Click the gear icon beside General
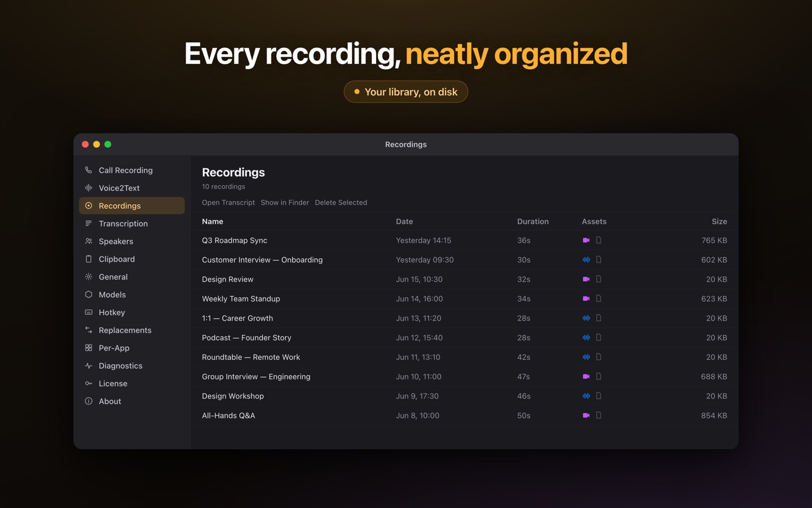The height and width of the screenshot is (508, 812). [89, 277]
